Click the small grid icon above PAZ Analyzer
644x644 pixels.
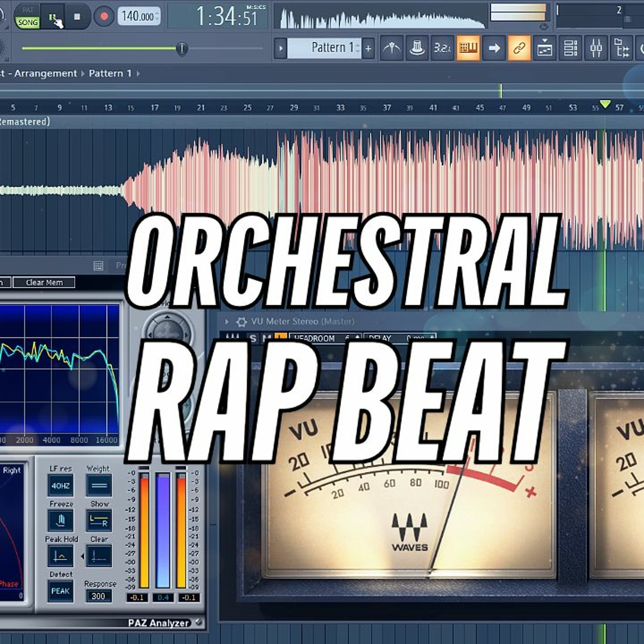coord(98,266)
